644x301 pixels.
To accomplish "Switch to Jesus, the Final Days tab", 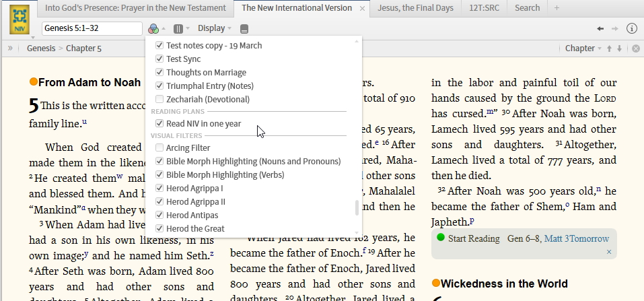I will coord(415,8).
